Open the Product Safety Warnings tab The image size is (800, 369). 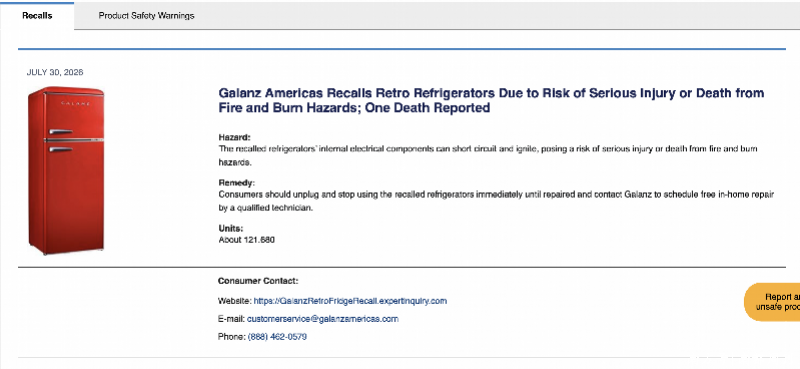(x=146, y=16)
